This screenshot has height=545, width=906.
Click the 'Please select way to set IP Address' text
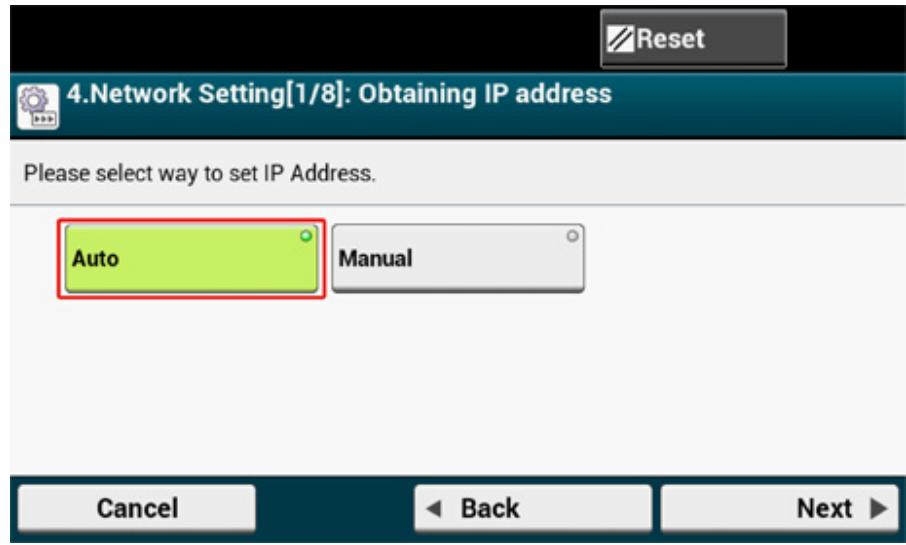click(199, 173)
